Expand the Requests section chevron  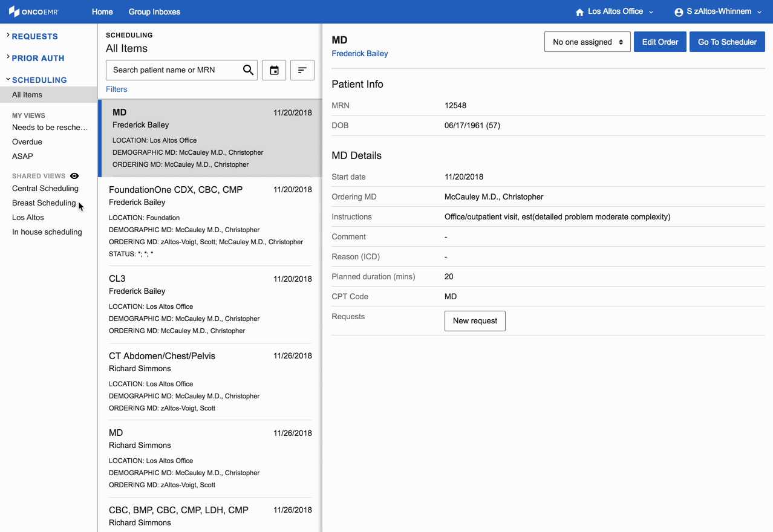tap(8, 36)
